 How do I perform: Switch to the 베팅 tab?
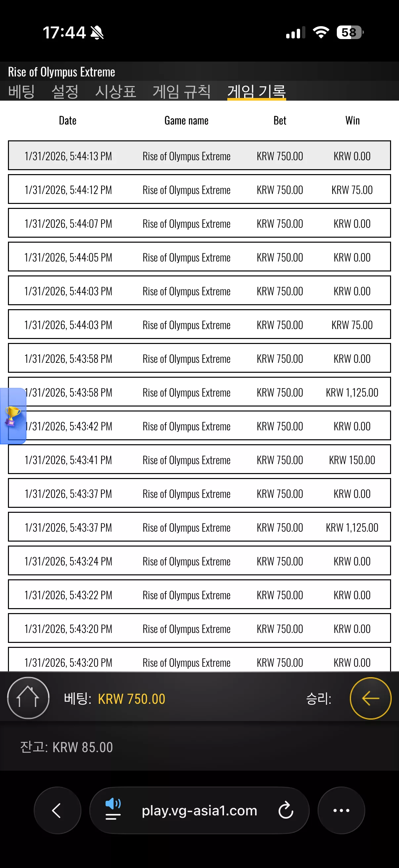click(x=21, y=91)
